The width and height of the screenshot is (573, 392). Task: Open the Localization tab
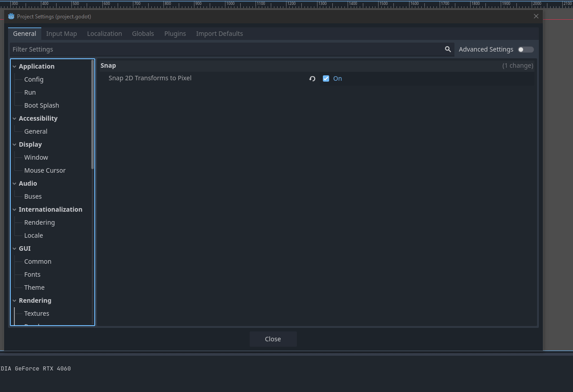point(104,33)
